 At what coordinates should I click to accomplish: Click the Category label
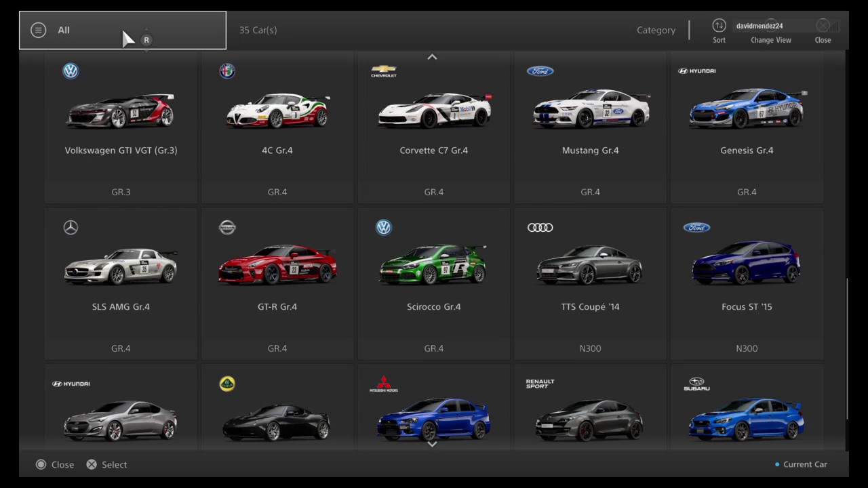pyautogui.click(x=656, y=30)
